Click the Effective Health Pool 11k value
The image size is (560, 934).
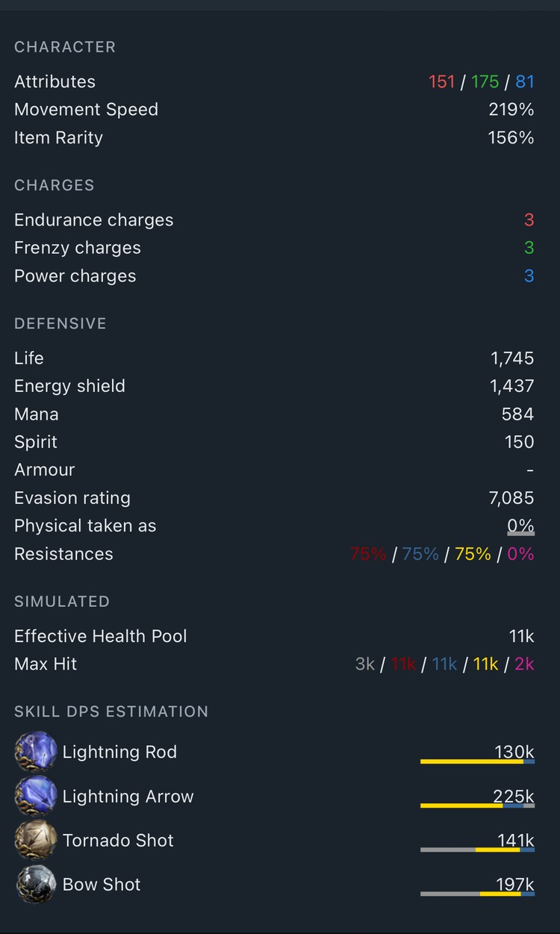(521, 636)
